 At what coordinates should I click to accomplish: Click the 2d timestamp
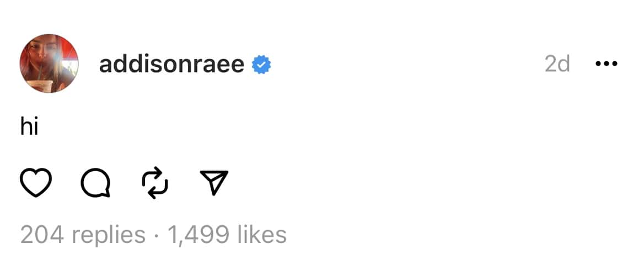pos(557,65)
